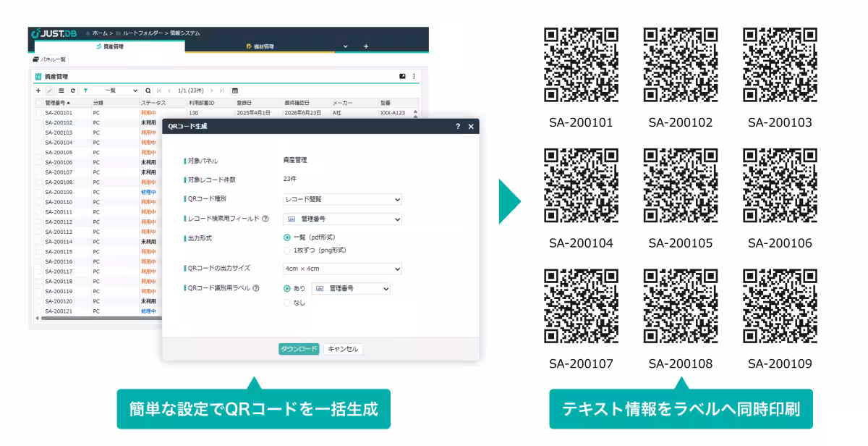This screenshot has width=868, height=446.
Task: Click the refresh icon in panel toolbar
Action: click(72, 91)
